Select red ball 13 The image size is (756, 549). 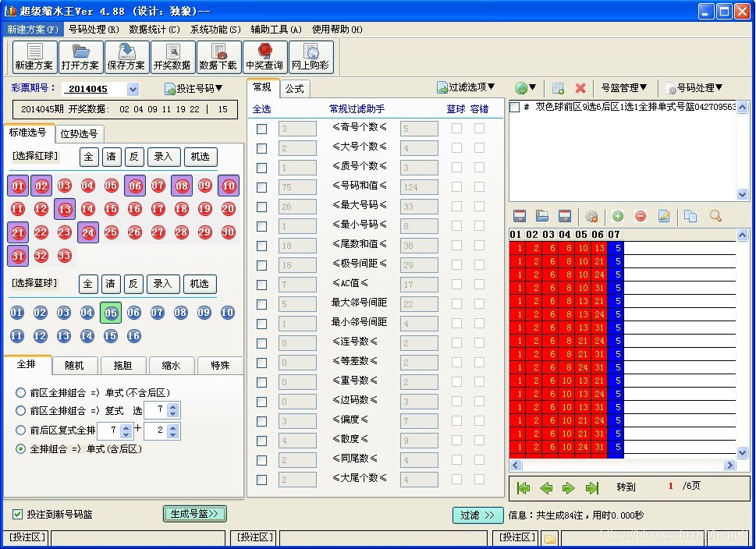pos(65,209)
